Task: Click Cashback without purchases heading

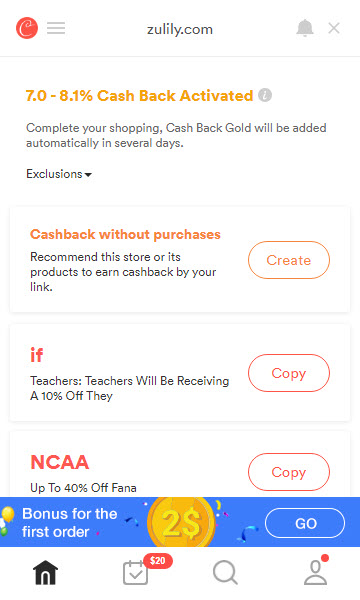Action: coord(125,234)
